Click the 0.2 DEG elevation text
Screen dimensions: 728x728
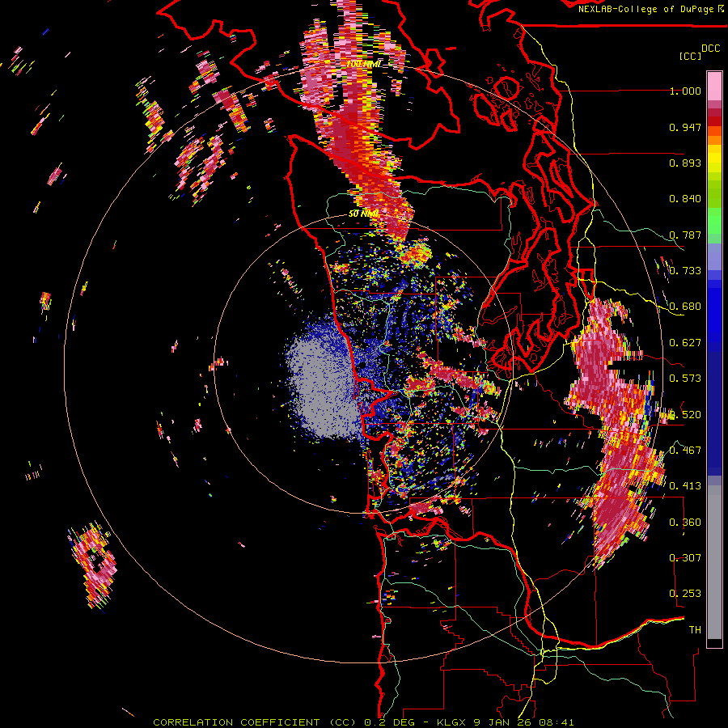(x=390, y=722)
